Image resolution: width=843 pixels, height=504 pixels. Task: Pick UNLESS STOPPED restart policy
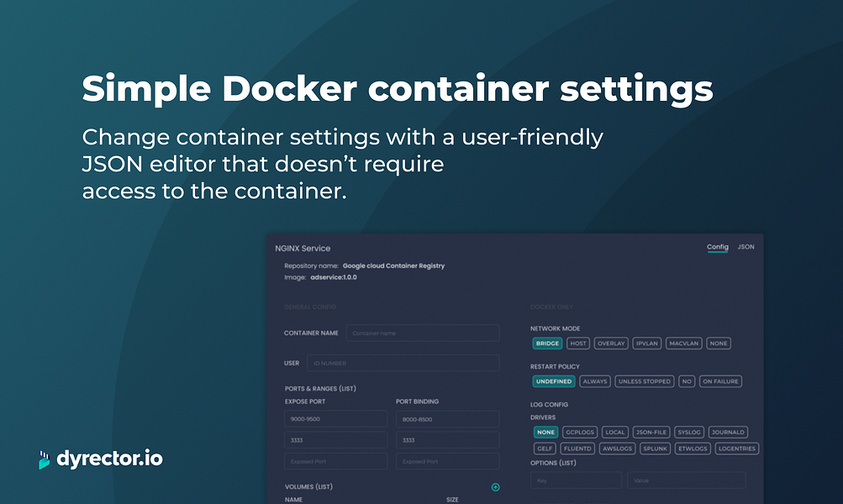pos(644,381)
